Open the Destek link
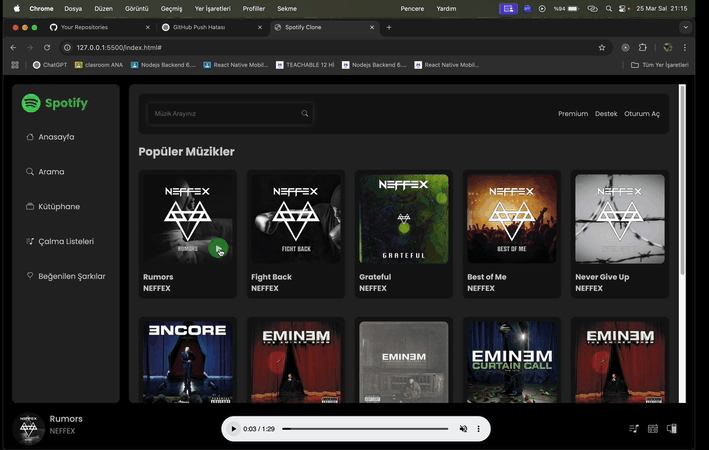 coord(606,114)
